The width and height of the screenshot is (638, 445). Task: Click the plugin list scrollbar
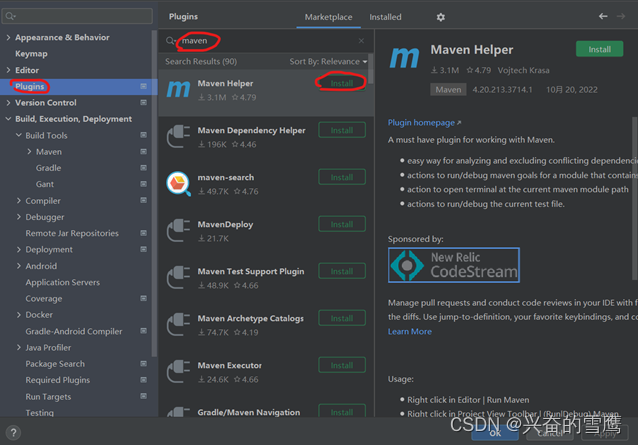click(371, 68)
